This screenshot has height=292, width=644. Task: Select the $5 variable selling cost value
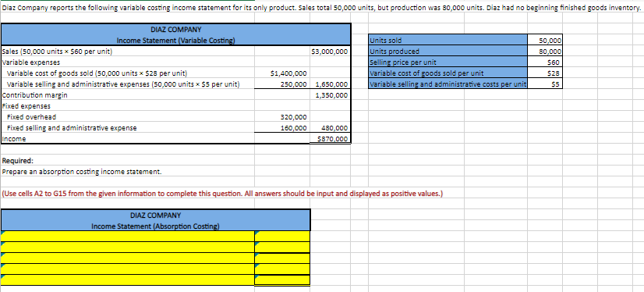tap(545, 84)
